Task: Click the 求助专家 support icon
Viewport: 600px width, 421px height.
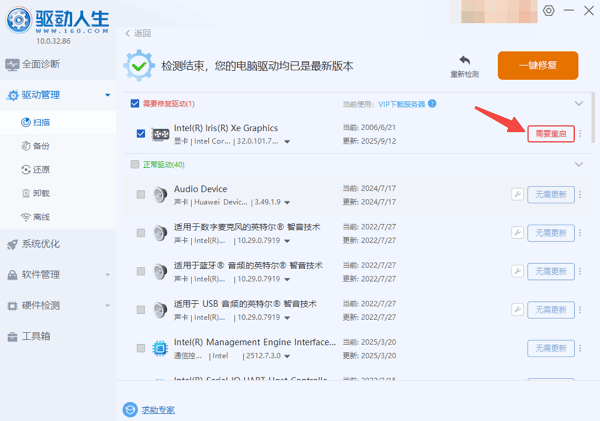Action: pyautogui.click(x=130, y=409)
